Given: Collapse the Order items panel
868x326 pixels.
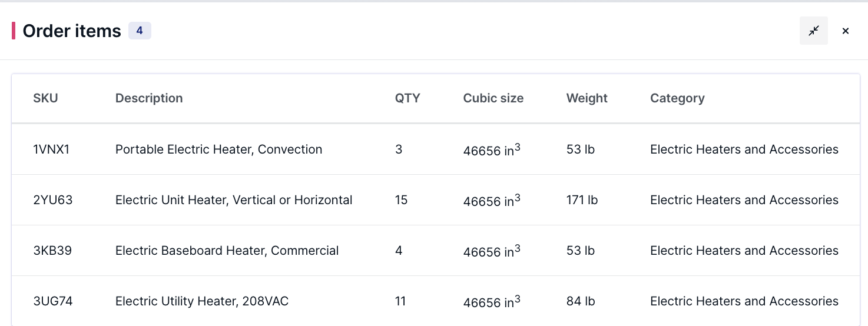Looking at the screenshot, I should coord(813,31).
